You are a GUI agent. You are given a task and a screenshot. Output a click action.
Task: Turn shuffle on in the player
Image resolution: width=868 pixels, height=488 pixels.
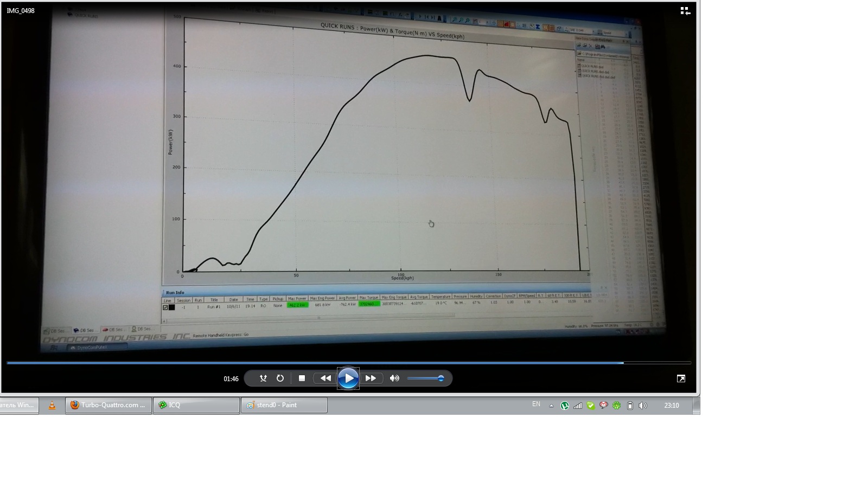pyautogui.click(x=263, y=378)
